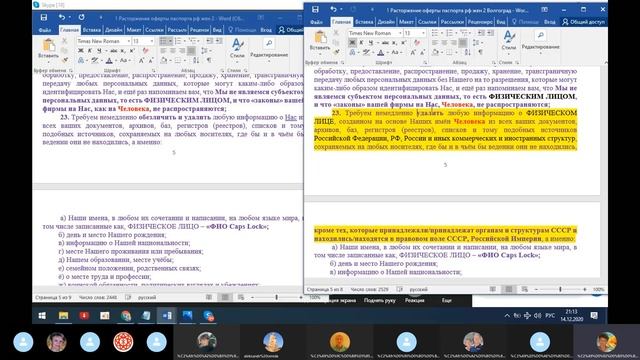Open Windows Start menu
The height and width of the screenshot is (360, 640).
click(x=42, y=316)
